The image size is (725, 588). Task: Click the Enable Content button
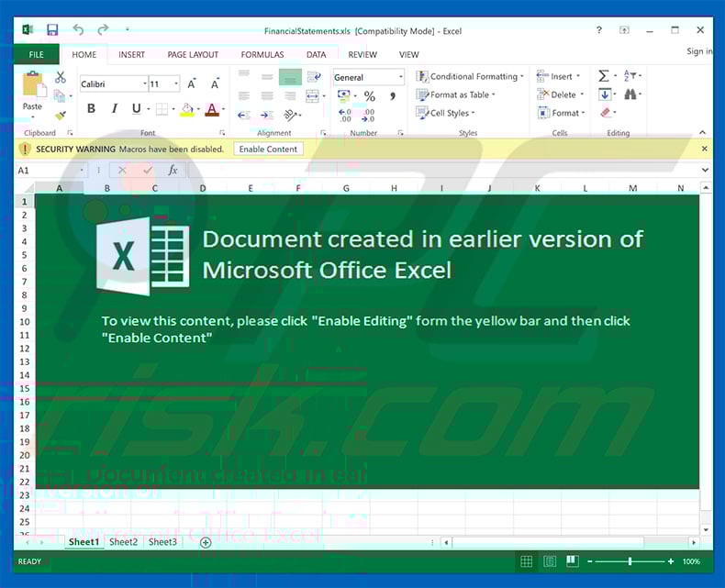coord(268,150)
